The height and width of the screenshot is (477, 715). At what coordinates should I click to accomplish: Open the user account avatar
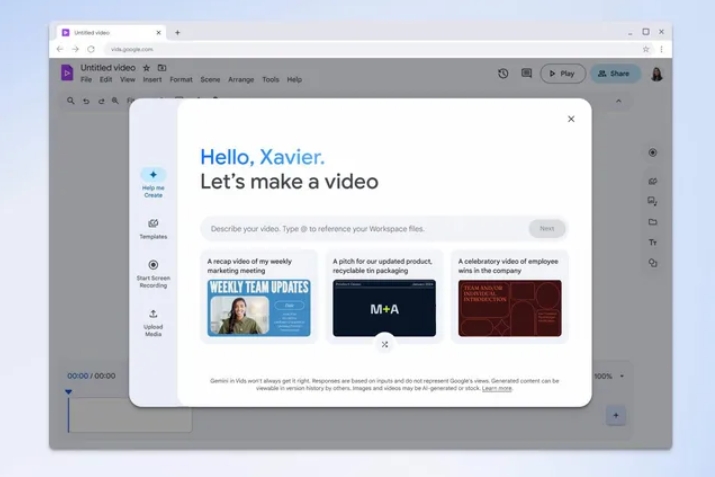click(x=657, y=74)
